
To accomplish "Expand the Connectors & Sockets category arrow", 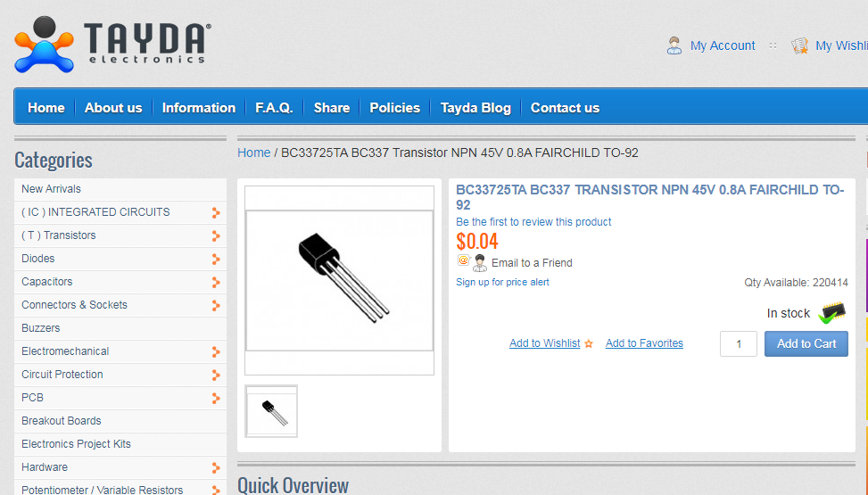I will click(x=216, y=306).
